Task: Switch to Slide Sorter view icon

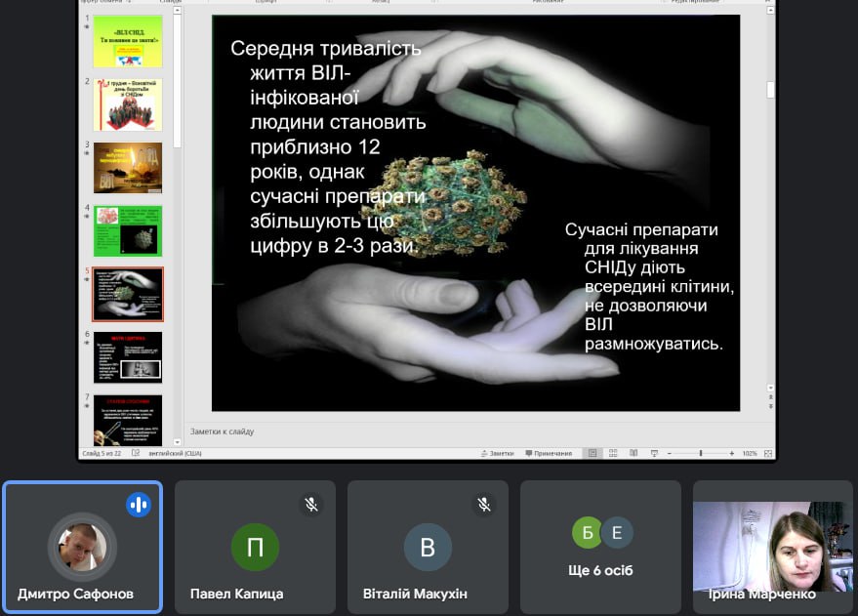Action: tap(613, 454)
